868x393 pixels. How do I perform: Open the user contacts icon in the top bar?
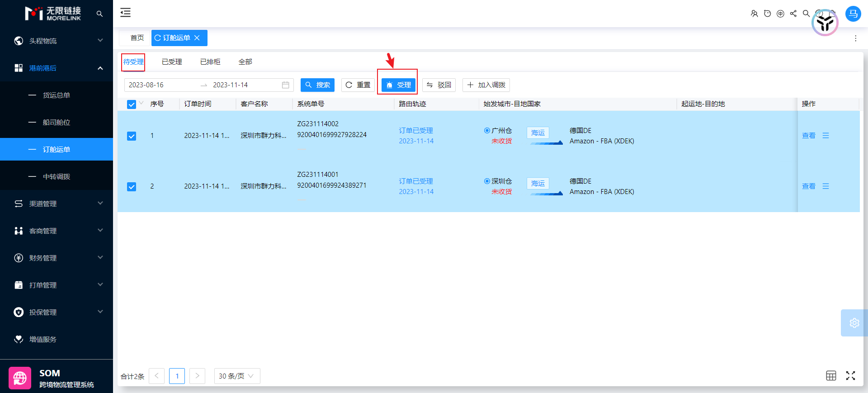tap(754, 14)
